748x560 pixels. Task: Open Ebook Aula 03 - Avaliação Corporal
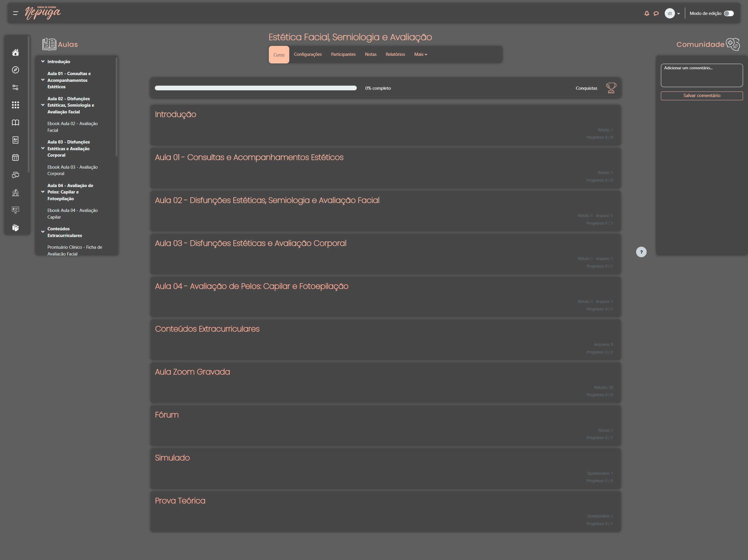[72, 170]
